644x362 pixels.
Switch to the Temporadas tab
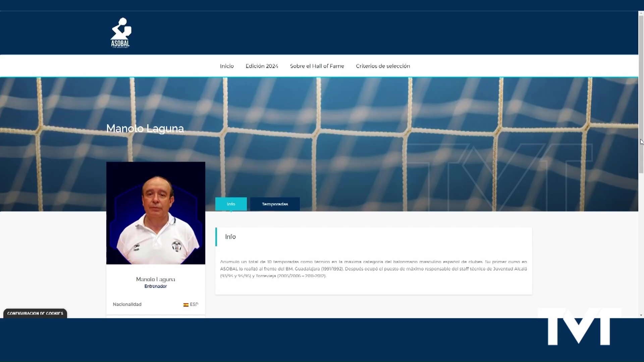[x=275, y=204]
